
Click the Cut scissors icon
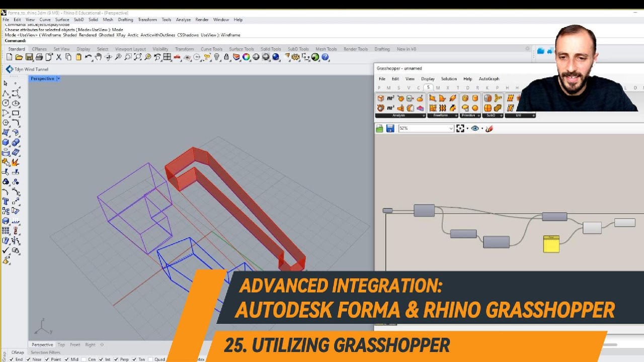[59, 57]
